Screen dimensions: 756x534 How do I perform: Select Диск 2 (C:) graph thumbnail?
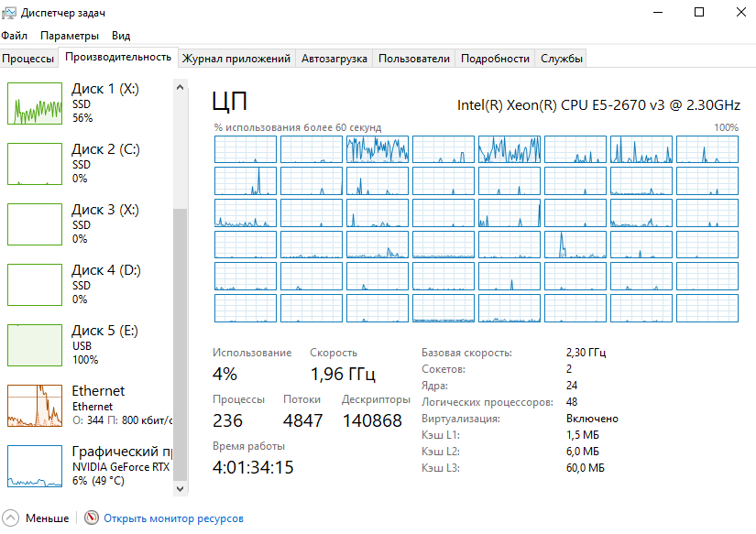tap(35, 164)
